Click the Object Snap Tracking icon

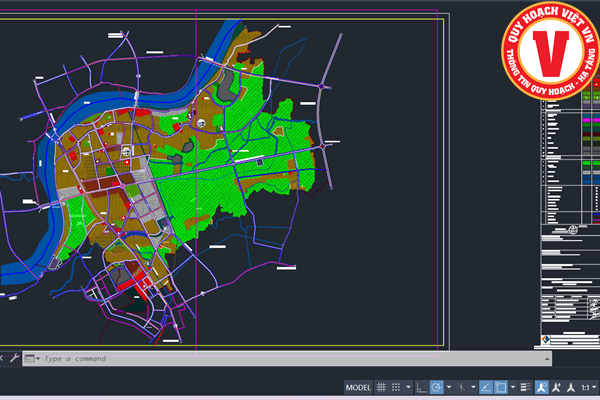(x=485, y=387)
